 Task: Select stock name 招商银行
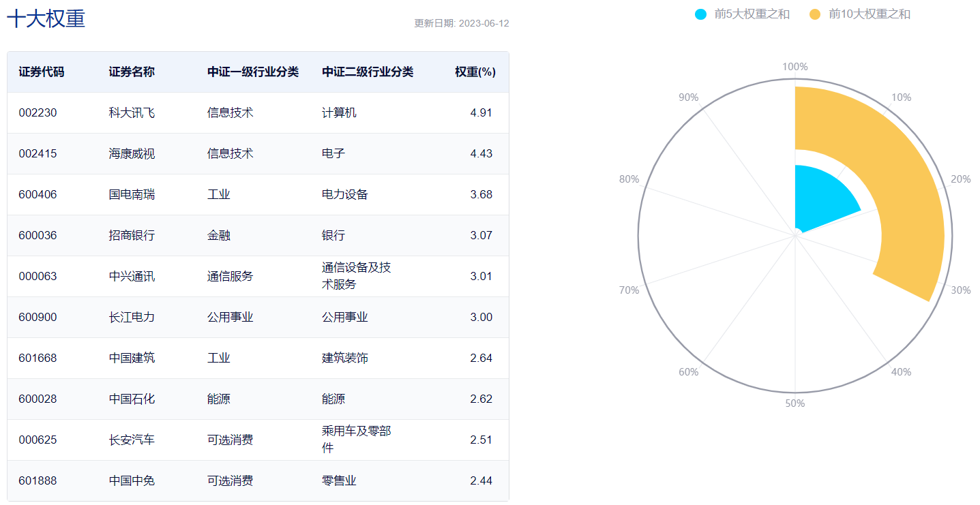click(132, 235)
